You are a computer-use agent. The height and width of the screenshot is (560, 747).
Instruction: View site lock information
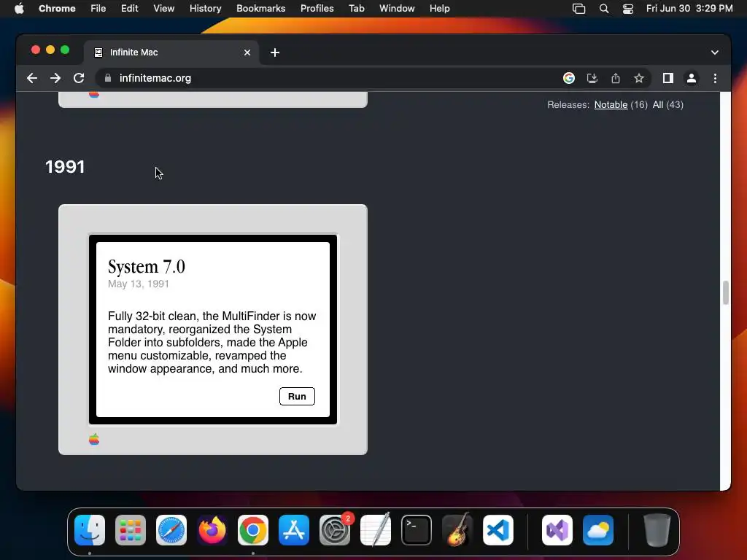pos(108,78)
